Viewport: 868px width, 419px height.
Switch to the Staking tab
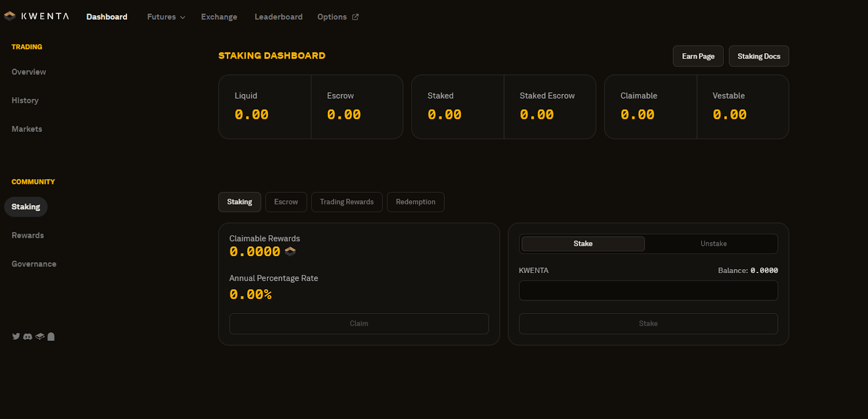pos(240,202)
